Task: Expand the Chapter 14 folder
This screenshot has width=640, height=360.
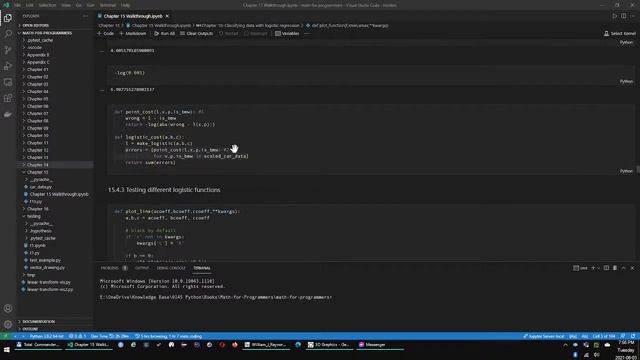Action: pyautogui.click(x=38, y=164)
